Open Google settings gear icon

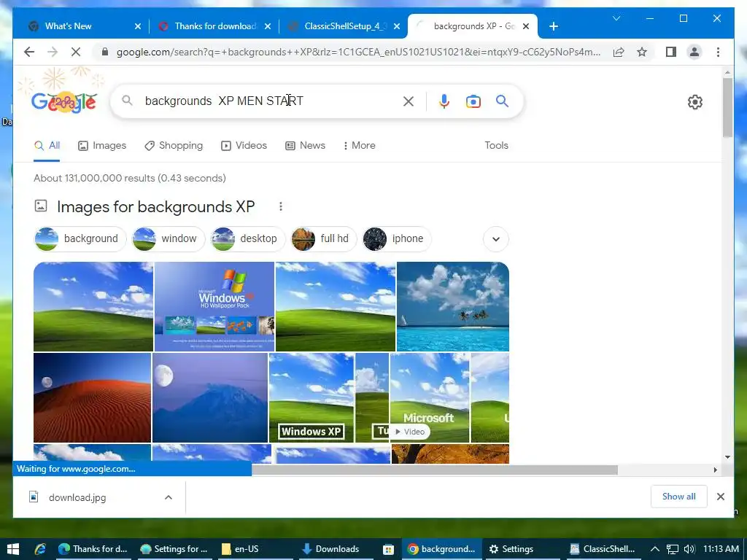coord(695,102)
